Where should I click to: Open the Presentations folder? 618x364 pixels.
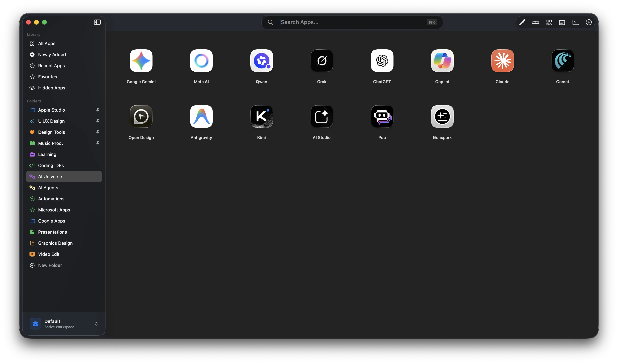coord(64,232)
